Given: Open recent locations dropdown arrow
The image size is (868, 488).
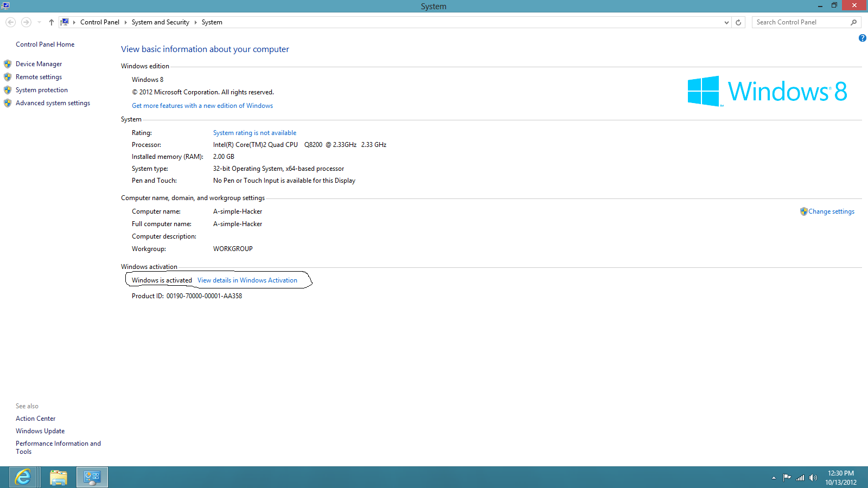Looking at the screenshot, I should [39, 22].
